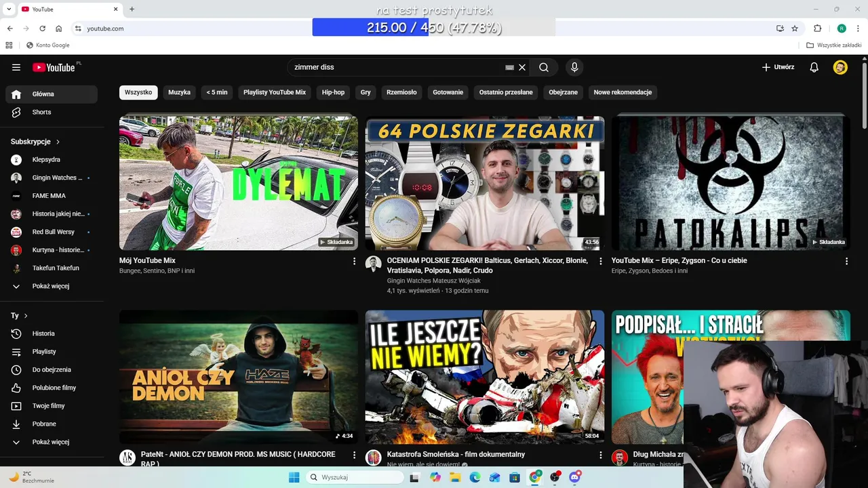Open three-dot menu for Katastrofa Smoleńska video
Screen dimensions: 868x488
coord(600,455)
